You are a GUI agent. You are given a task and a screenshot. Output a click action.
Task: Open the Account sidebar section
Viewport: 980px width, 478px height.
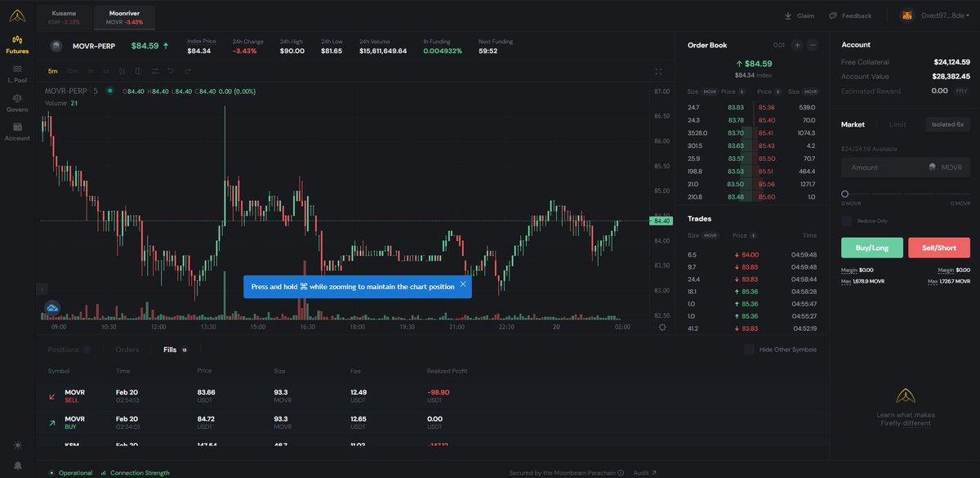click(17, 132)
